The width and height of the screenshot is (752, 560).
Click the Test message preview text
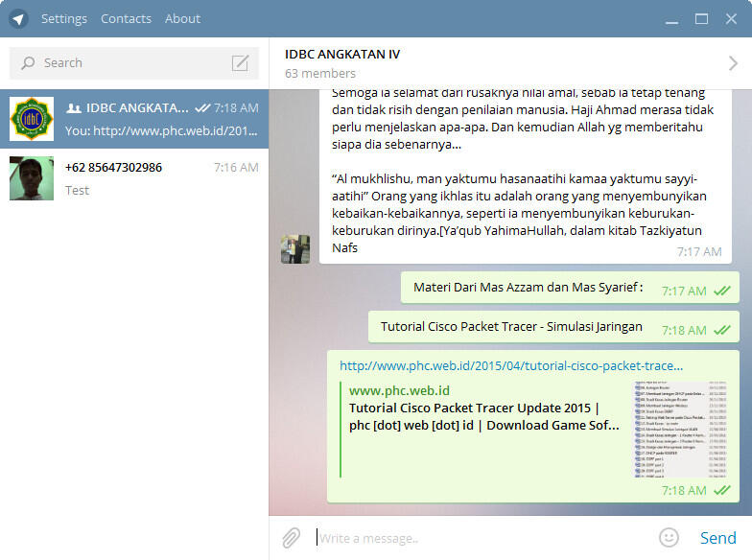click(x=77, y=190)
